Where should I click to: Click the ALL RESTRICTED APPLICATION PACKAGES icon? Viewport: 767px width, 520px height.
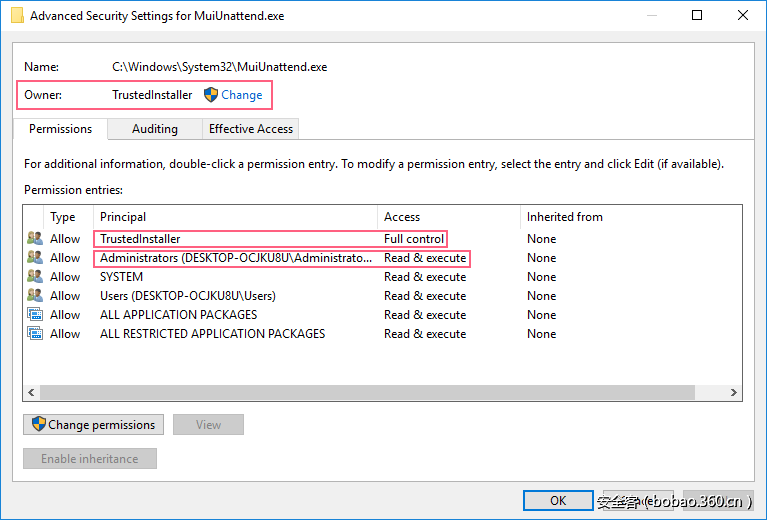pyautogui.click(x=35, y=334)
